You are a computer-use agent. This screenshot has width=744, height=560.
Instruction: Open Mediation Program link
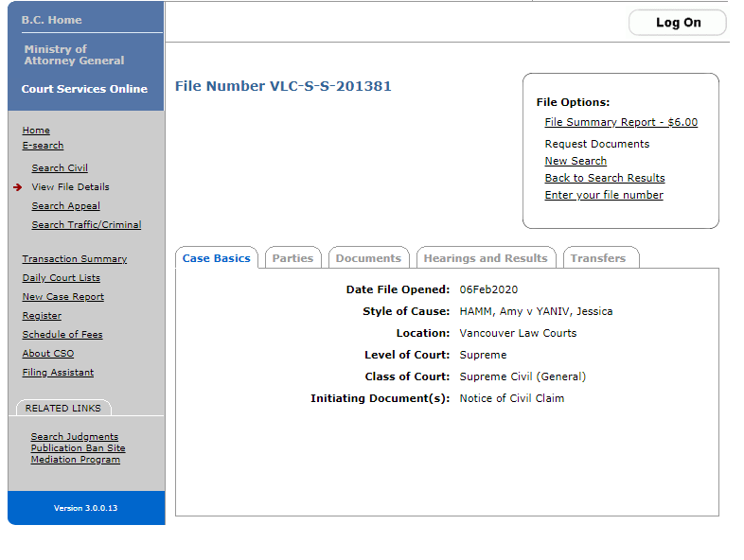[76, 460]
